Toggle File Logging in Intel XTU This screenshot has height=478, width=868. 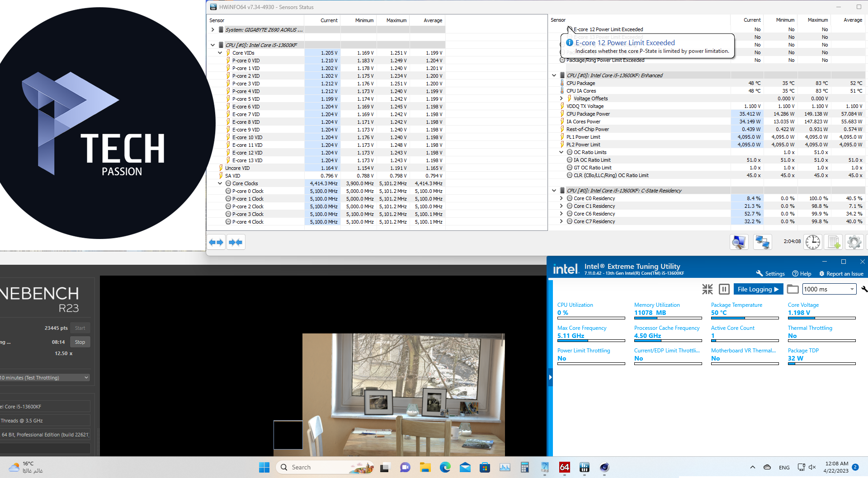[x=758, y=289]
